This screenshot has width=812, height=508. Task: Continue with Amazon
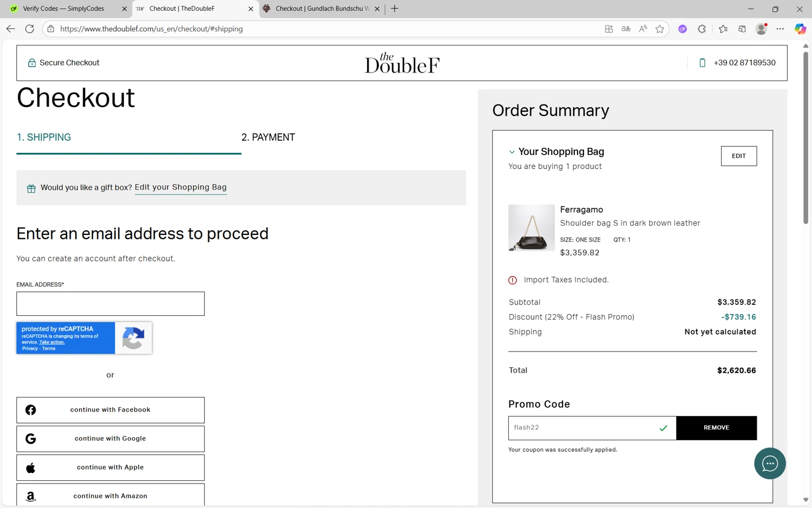click(x=110, y=495)
